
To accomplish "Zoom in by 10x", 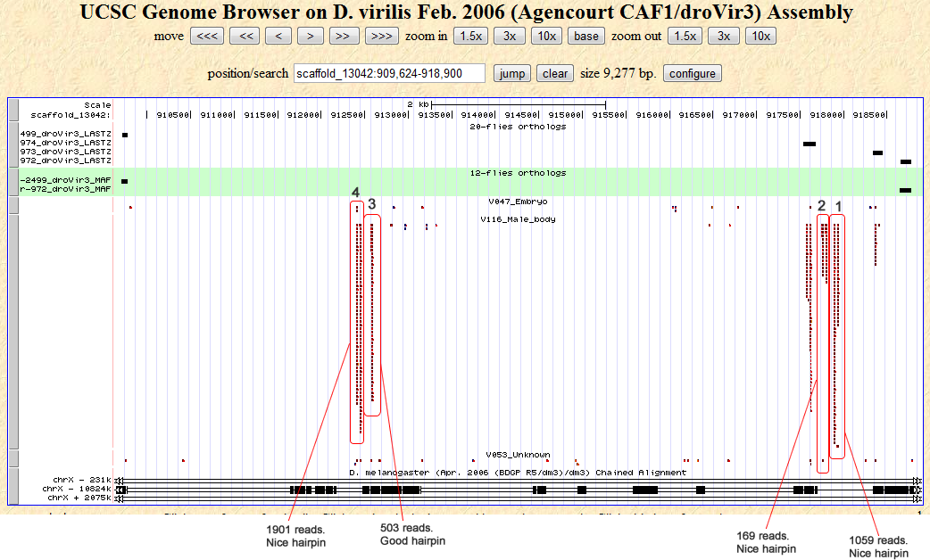I will pos(545,36).
